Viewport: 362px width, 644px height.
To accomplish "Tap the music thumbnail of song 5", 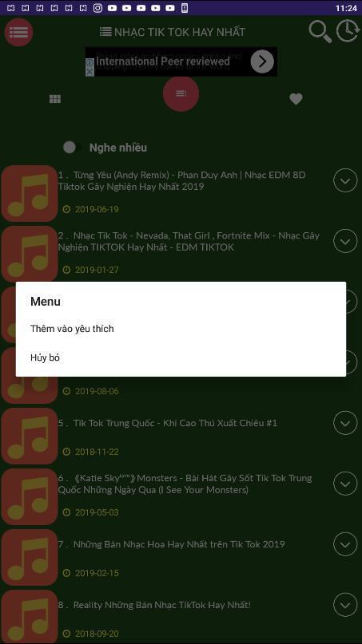I will [30, 437].
